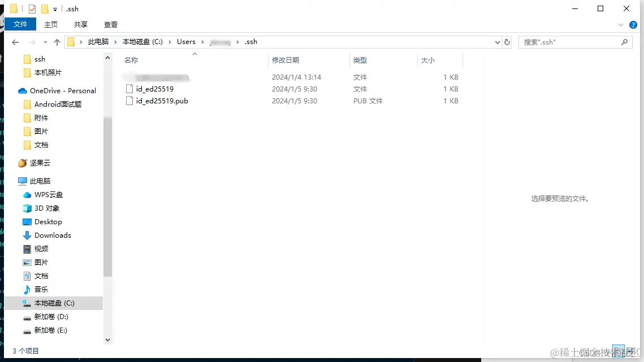
Task: Open the help question mark icon
Action: pos(633,25)
